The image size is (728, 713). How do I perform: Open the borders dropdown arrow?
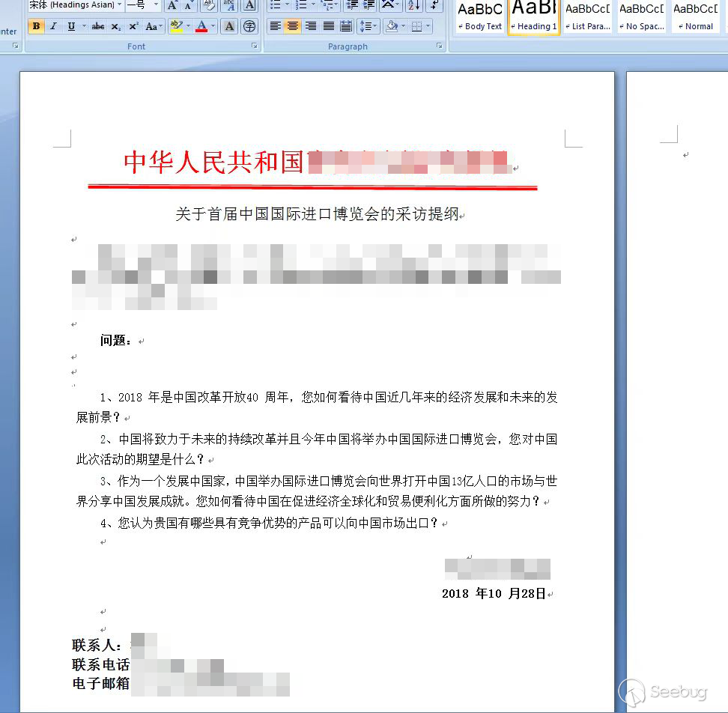(x=428, y=26)
